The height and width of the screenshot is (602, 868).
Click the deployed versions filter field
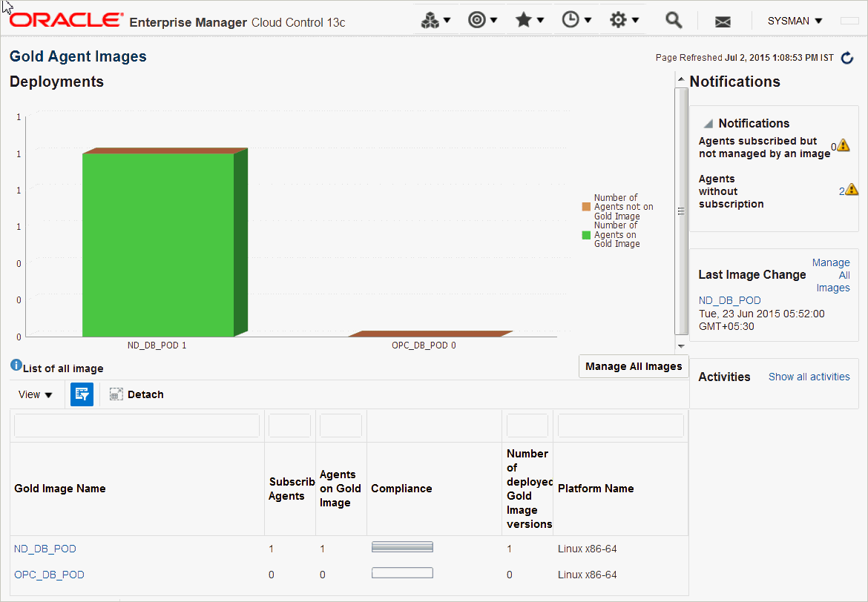pyautogui.click(x=527, y=426)
